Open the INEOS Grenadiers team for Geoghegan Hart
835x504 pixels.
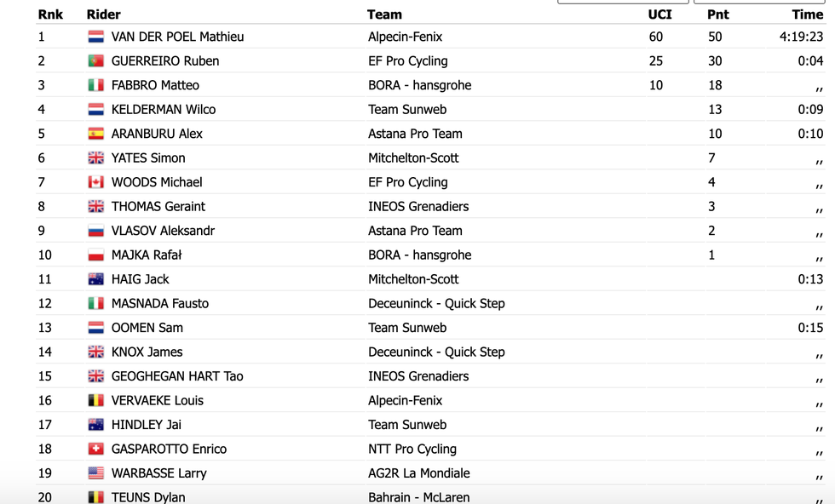coord(418,376)
